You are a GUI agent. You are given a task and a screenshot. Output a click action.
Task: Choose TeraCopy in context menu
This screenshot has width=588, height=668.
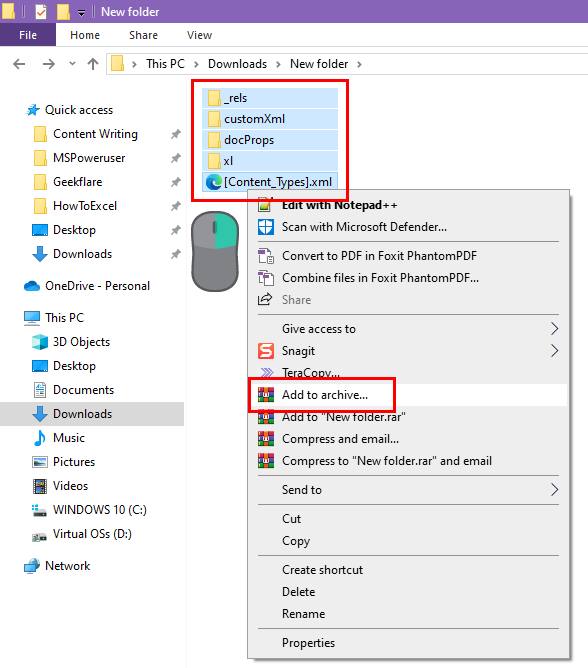311,373
